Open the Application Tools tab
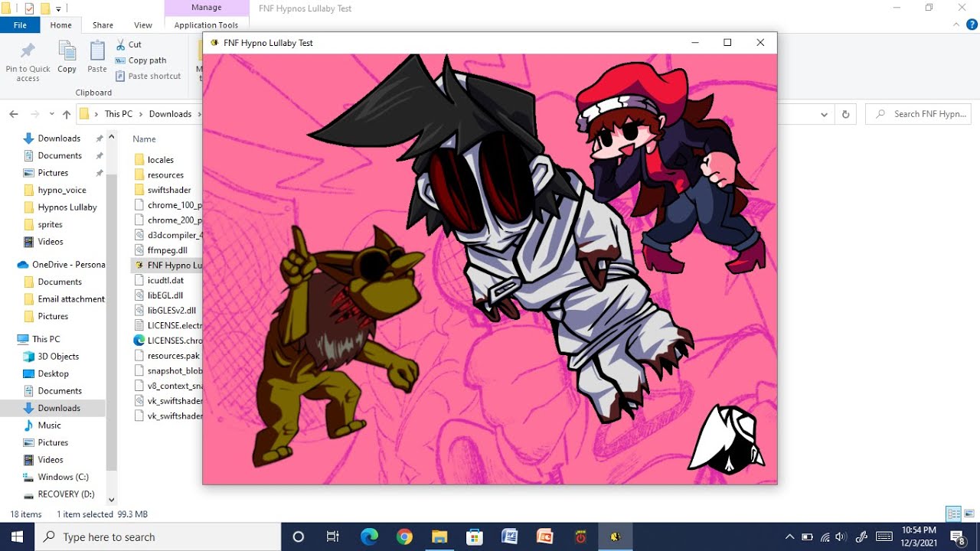The image size is (980, 551). 206,25
